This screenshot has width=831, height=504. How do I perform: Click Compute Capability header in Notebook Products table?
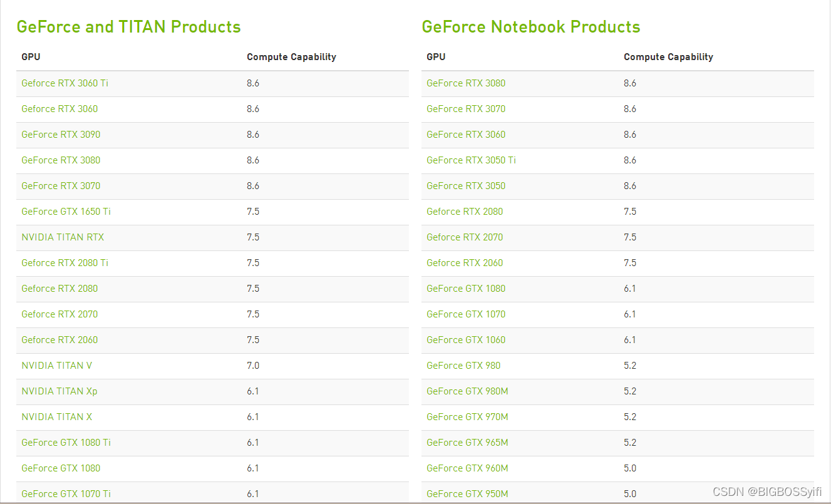pos(669,57)
